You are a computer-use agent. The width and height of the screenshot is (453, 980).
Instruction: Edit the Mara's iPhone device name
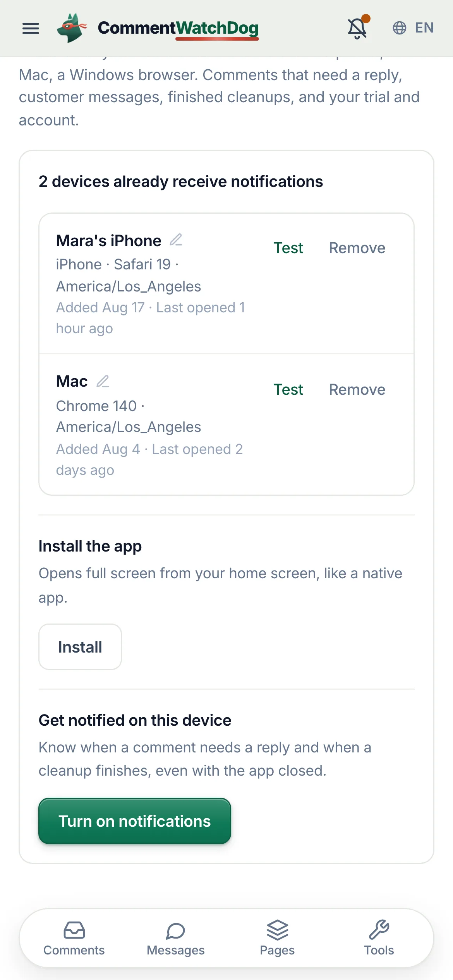pyautogui.click(x=176, y=240)
